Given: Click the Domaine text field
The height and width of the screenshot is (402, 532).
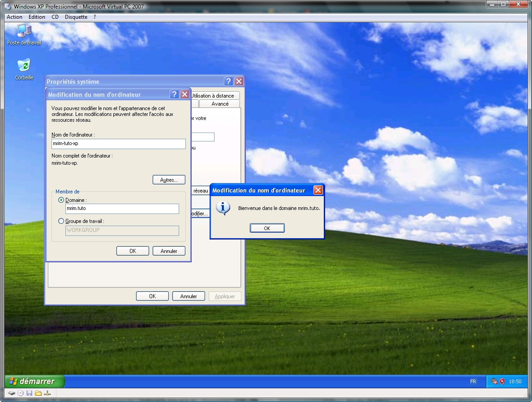Looking at the screenshot, I should pos(122,209).
